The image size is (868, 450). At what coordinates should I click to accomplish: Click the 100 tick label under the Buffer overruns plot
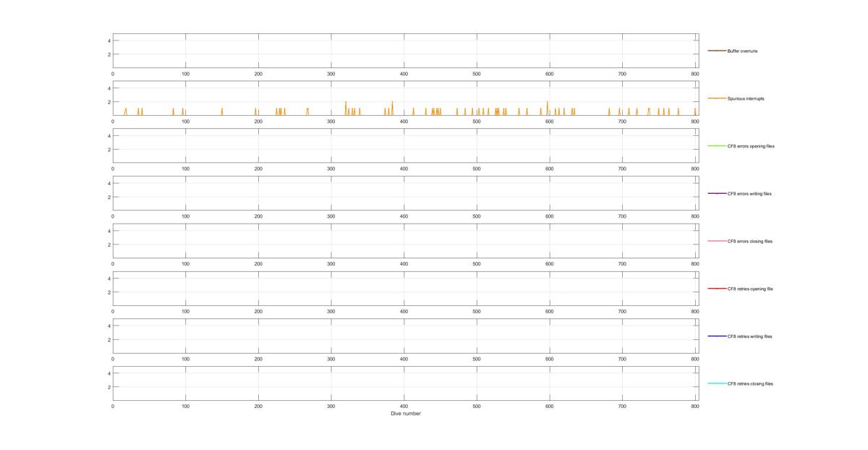click(x=185, y=74)
